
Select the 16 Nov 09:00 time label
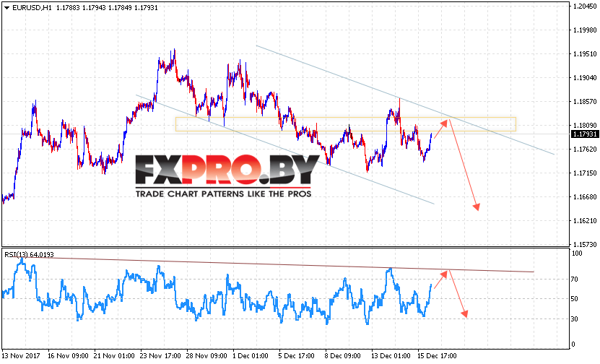coord(68,356)
